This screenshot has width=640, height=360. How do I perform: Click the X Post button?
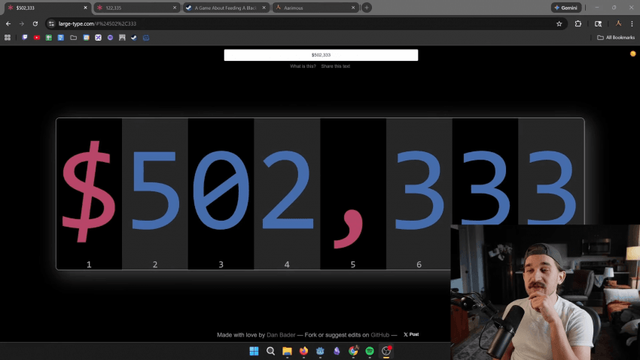click(x=411, y=335)
